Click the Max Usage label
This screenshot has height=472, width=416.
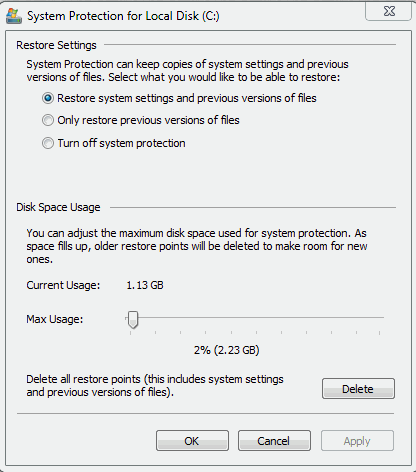click(55, 319)
